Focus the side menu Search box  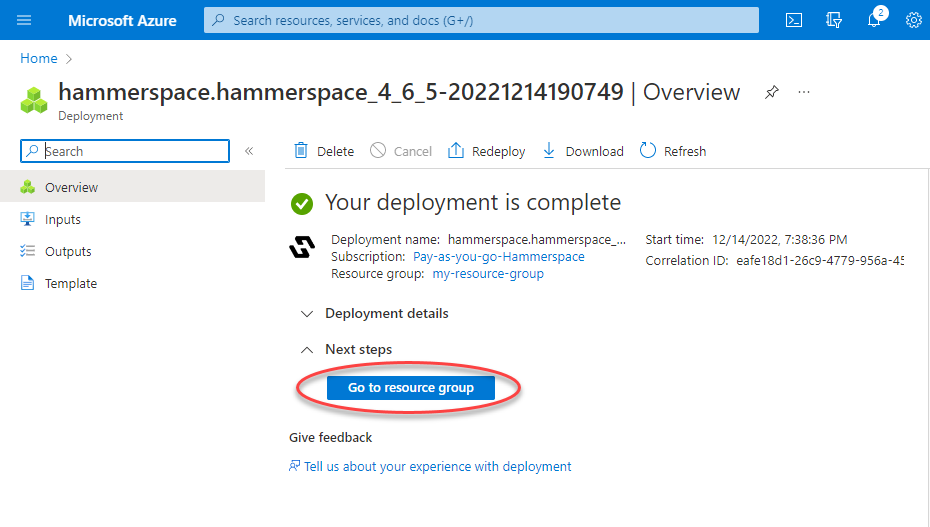(x=125, y=151)
